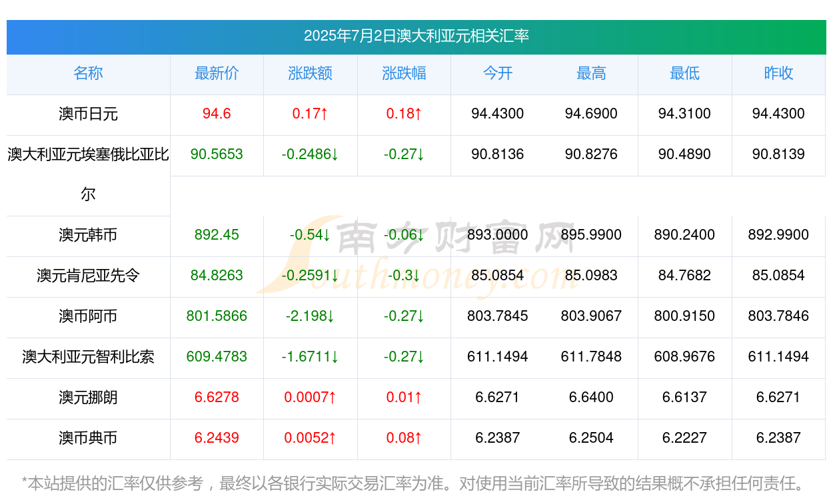Screen dimensions: 833x504
Task: Click the change percent -0.3↓
Action: pyautogui.click(x=404, y=276)
